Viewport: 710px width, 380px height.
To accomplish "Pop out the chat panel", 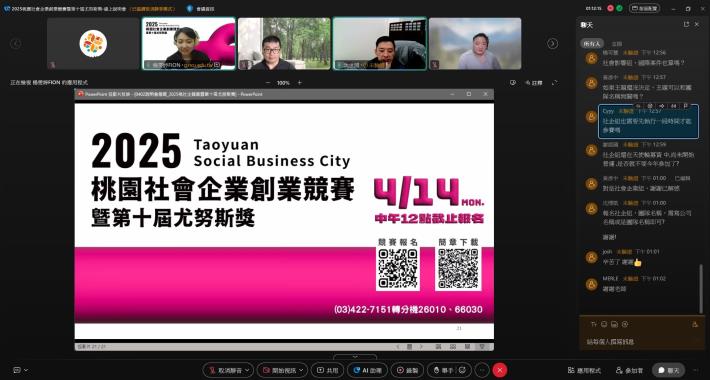I will 686,24.
